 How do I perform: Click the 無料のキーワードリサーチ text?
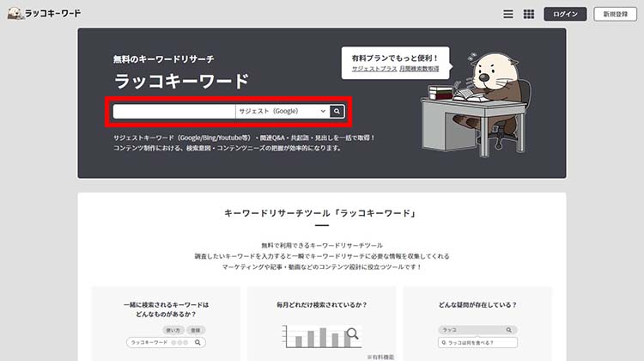163,59
